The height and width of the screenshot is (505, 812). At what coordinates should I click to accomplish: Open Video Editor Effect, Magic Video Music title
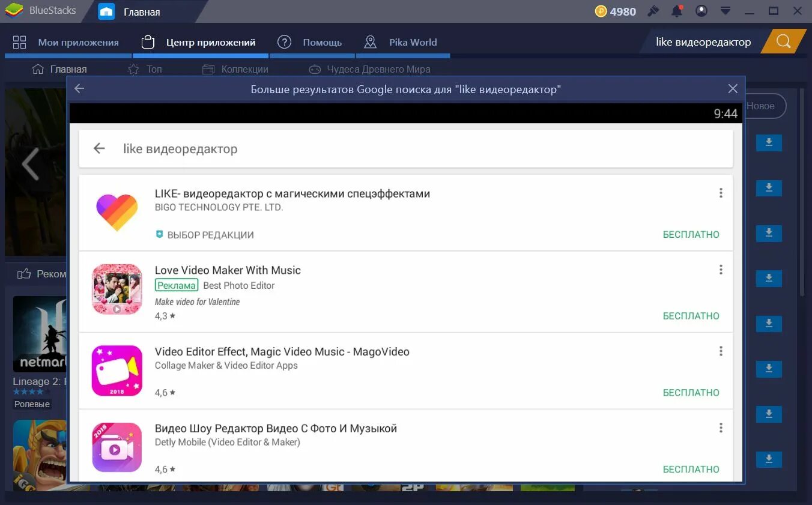(282, 352)
